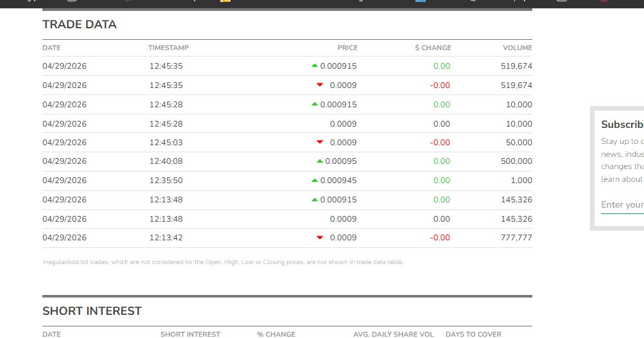Click price 0.0009 in 12:45:03 row
The image size is (644, 338).
coord(344,143)
